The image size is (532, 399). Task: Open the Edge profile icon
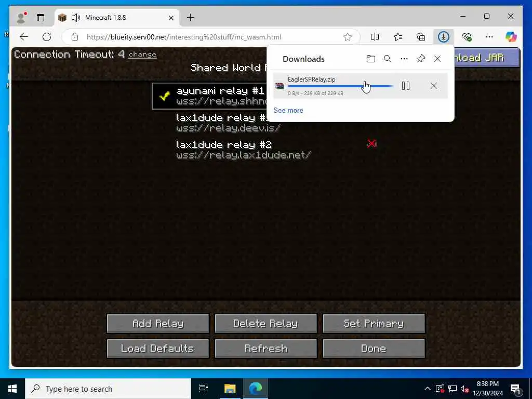(22, 18)
